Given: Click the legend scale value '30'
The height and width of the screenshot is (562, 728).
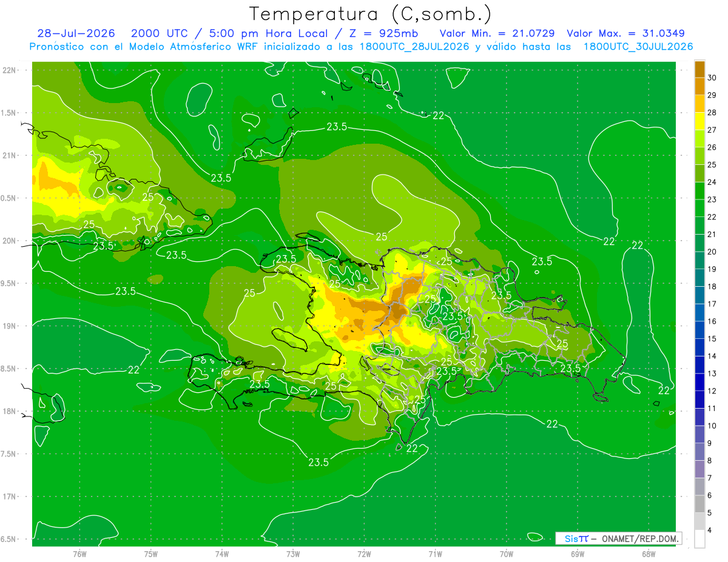Looking at the screenshot, I should (x=712, y=77).
